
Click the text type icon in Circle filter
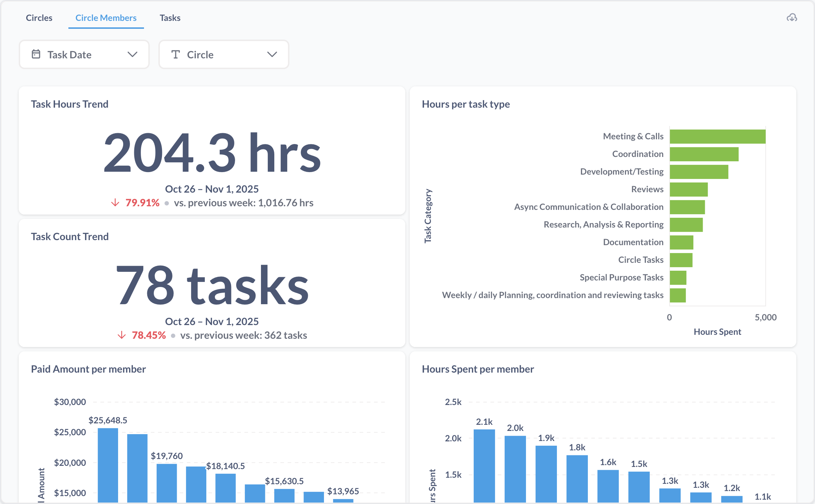pyautogui.click(x=176, y=54)
